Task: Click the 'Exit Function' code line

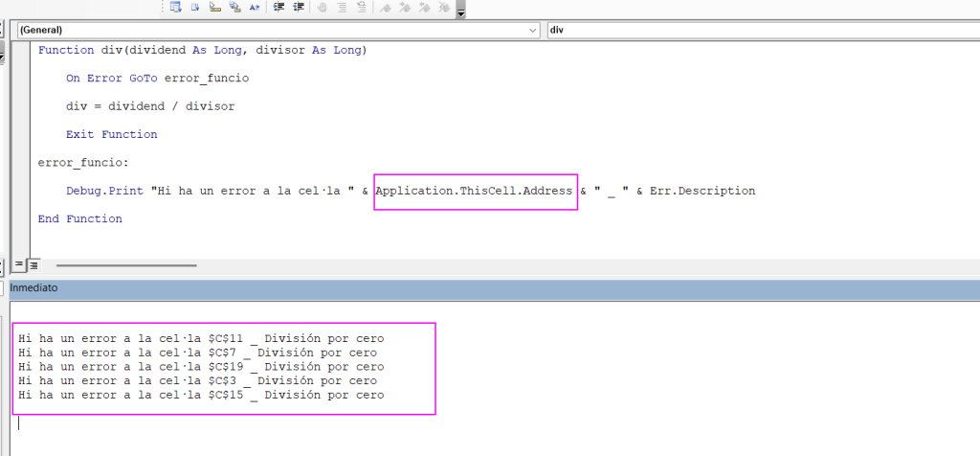Action: click(112, 134)
